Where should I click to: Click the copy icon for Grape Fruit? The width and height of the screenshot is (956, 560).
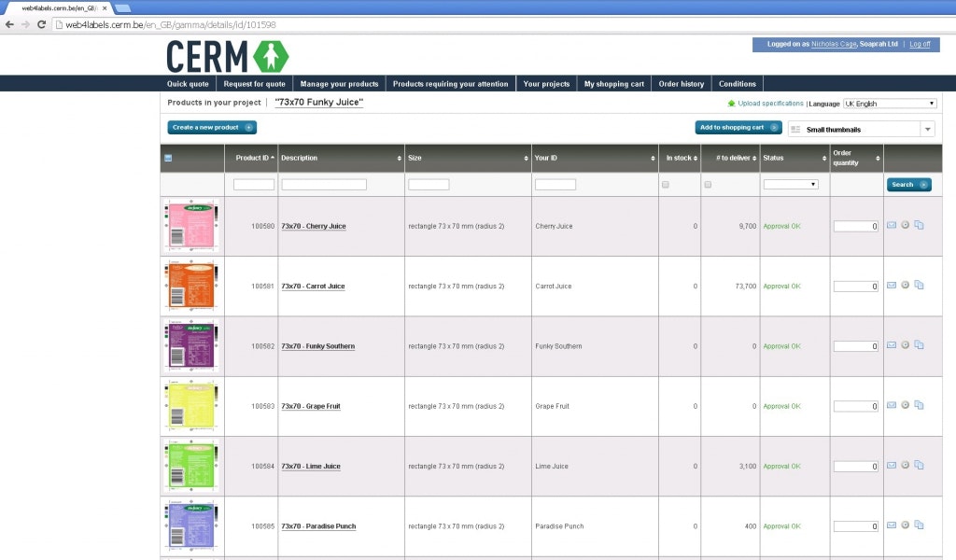(919, 405)
